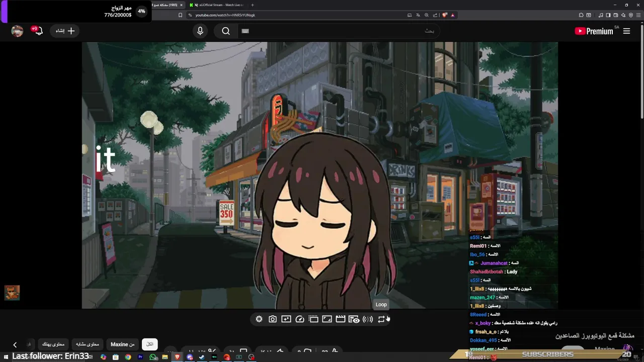Click the bookmark icon in address bar
This screenshot has height=362, width=644.
point(180,15)
